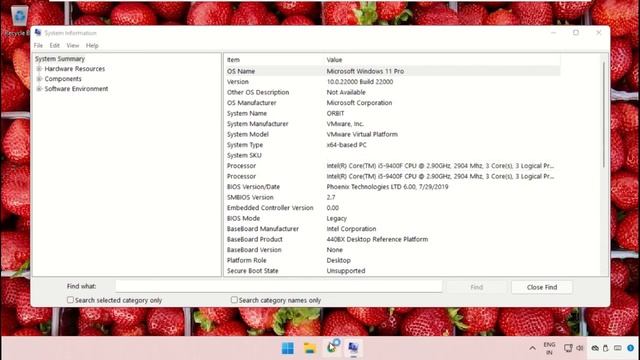Click the volume speaker tray icon
This screenshot has width=640, height=360.
pyautogui.click(x=580, y=348)
